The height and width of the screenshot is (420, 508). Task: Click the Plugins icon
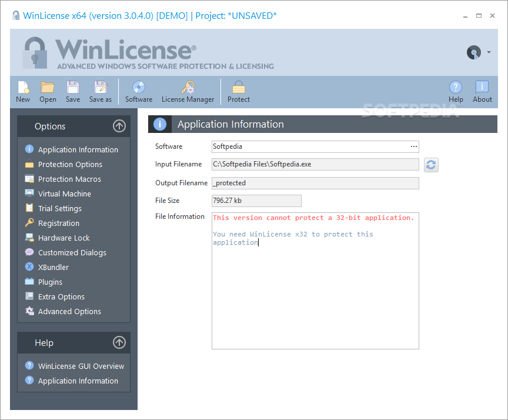29,281
